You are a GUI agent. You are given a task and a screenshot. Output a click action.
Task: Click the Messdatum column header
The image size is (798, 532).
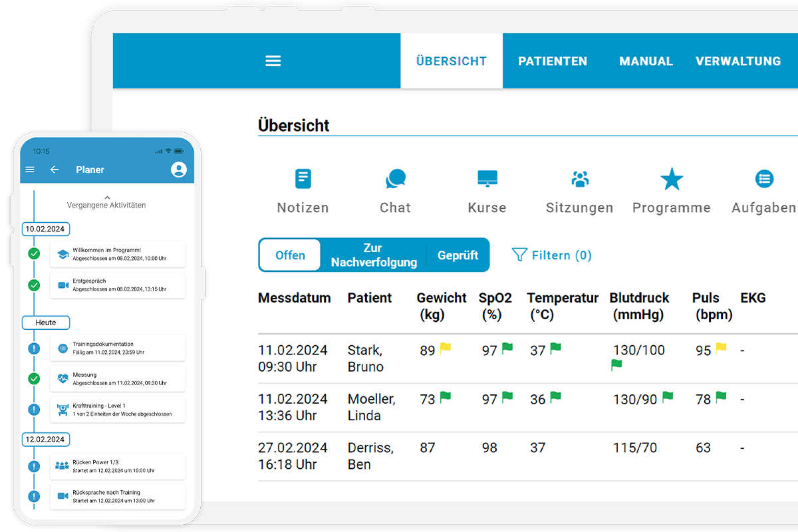point(294,298)
